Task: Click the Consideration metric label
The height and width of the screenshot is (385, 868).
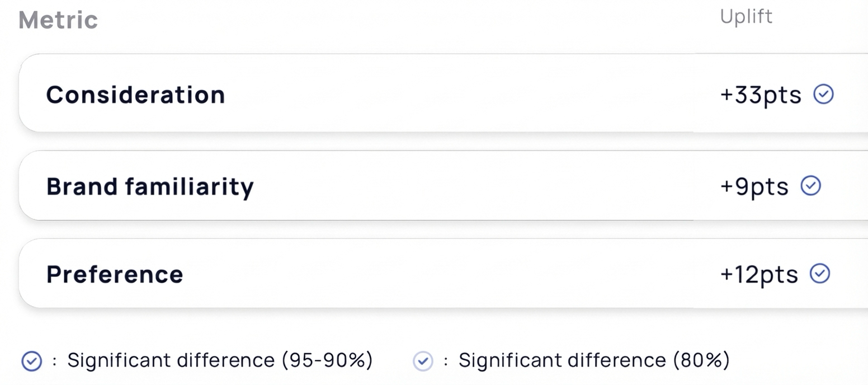Action: pyautogui.click(x=135, y=95)
